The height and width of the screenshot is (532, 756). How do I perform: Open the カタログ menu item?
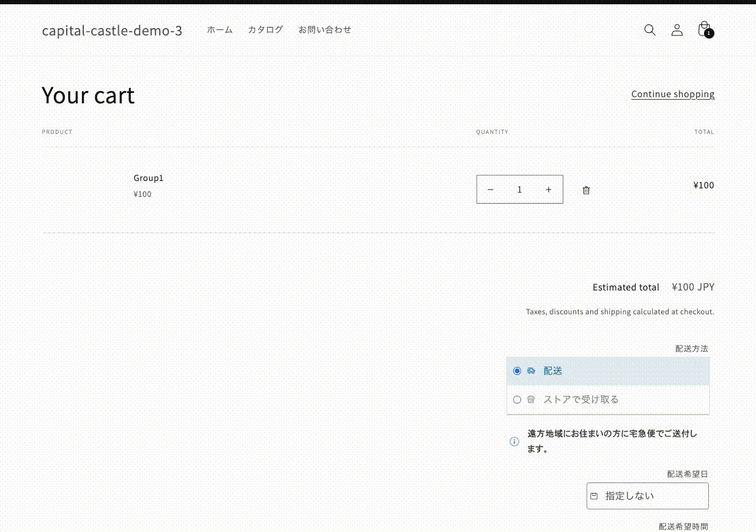pos(265,29)
